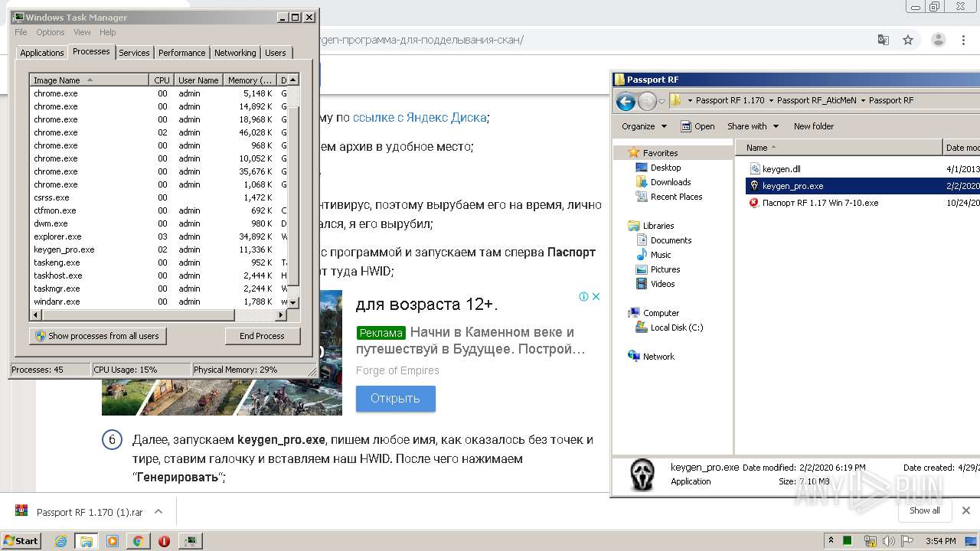980x551 pixels.
Task: Click the process list scroll down arrow
Action: click(293, 303)
